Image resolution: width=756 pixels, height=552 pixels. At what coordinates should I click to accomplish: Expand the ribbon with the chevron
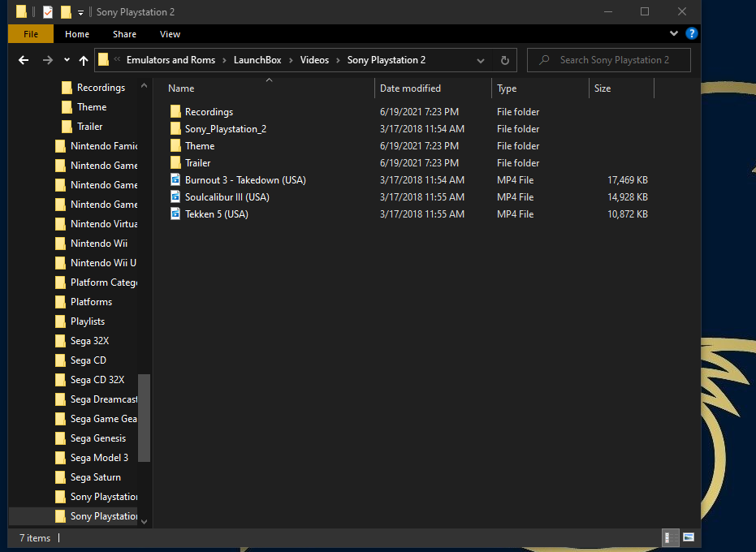pos(673,34)
